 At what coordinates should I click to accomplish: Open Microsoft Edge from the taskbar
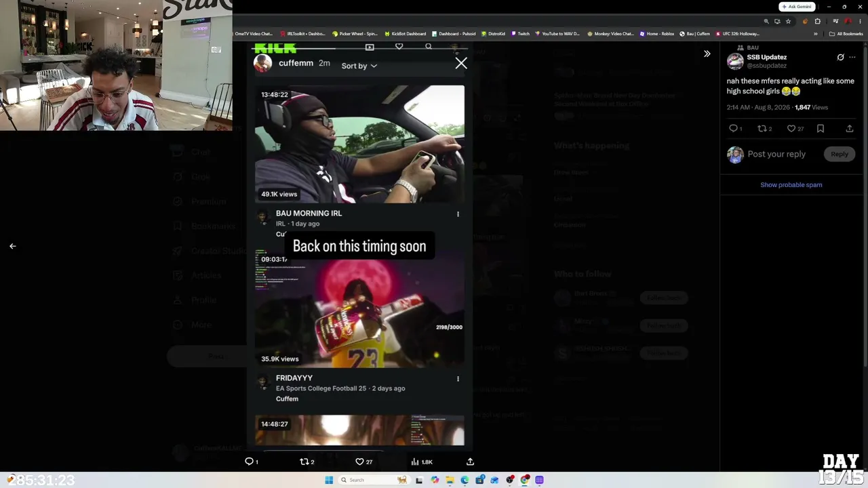465,480
